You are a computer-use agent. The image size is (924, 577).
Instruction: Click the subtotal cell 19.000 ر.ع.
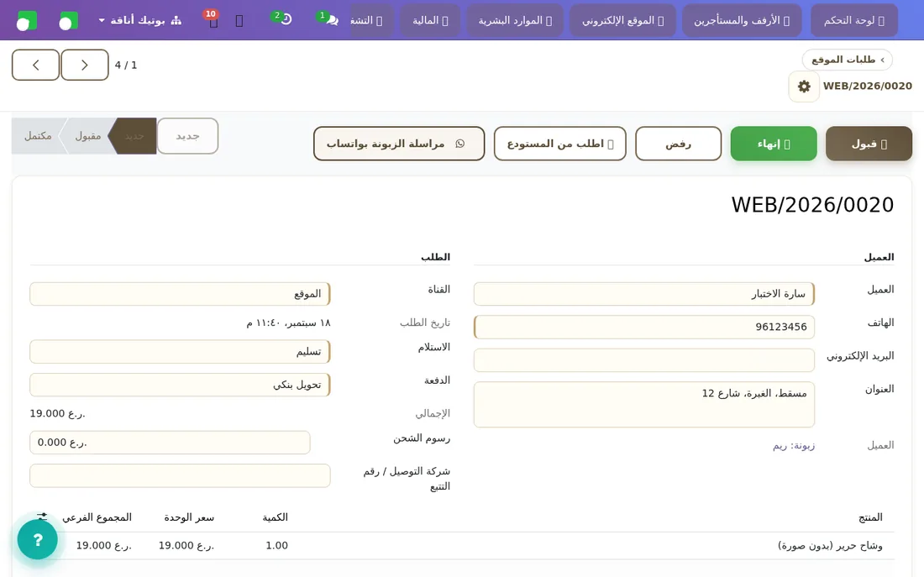(x=103, y=546)
